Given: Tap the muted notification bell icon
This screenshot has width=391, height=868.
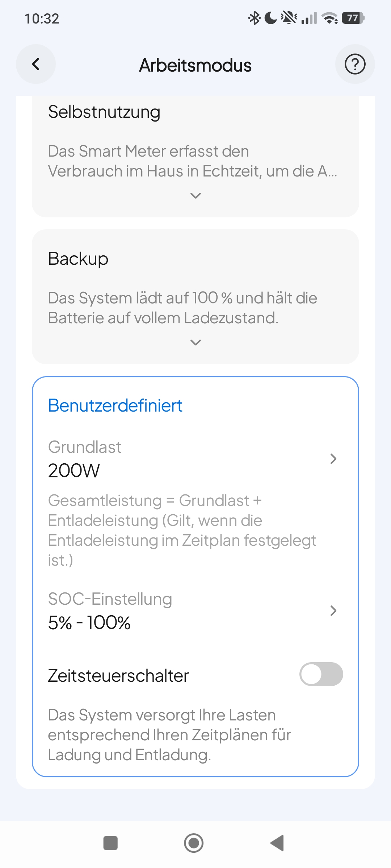Looking at the screenshot, I should click(289, 18).
